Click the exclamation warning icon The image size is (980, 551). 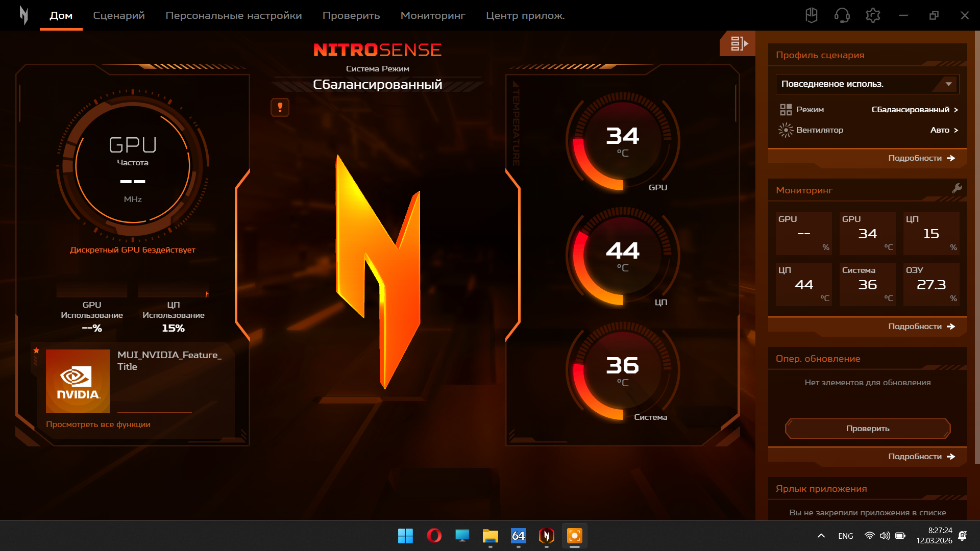pos(280,108)
